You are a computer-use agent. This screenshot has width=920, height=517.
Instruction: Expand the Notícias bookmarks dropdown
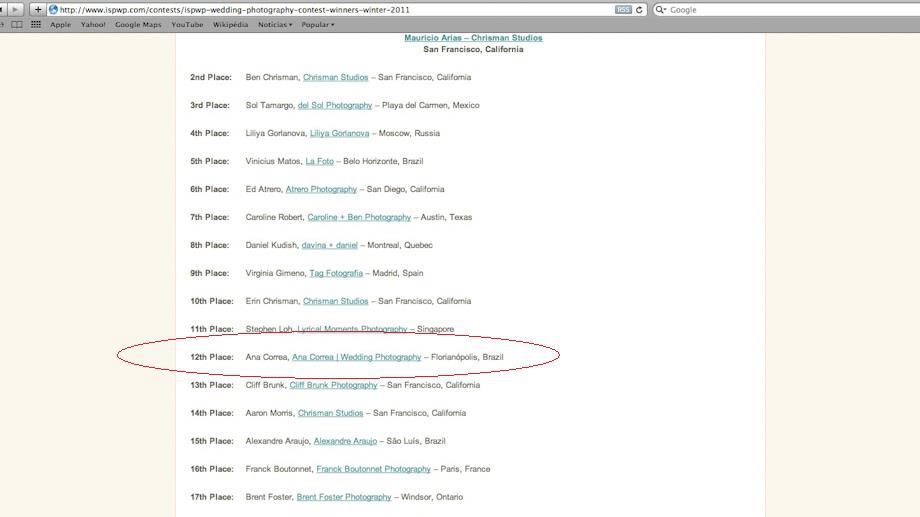click(x=275, y=25)
